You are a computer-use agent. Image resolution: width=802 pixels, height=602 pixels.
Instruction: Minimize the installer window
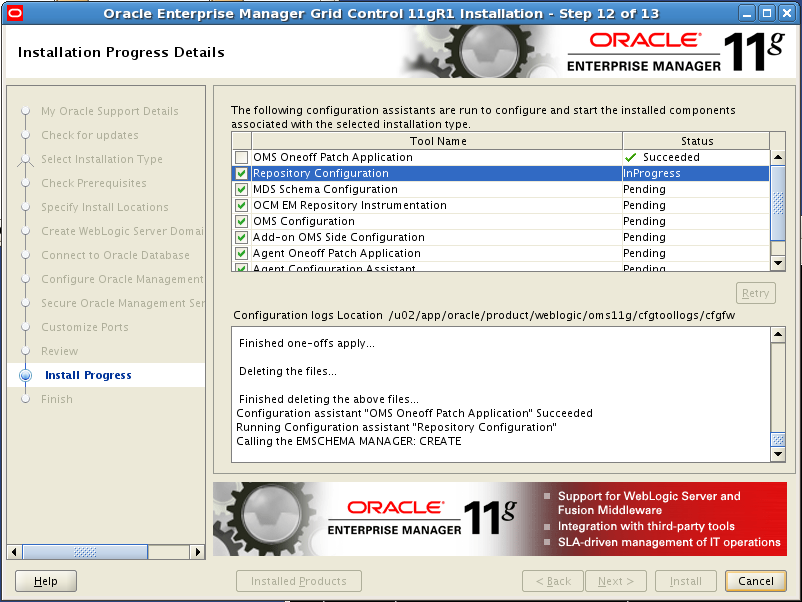[x=747, y=13]
